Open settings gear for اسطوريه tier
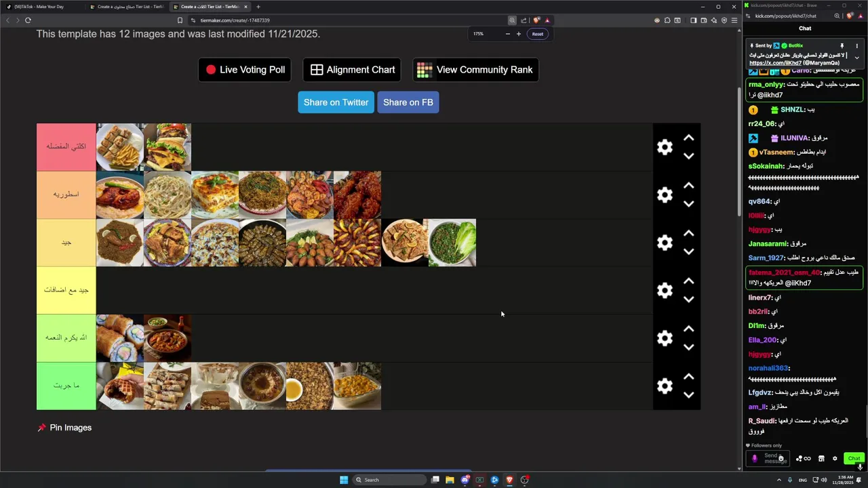The image size is (868, 488). click(x=665, y=195)
